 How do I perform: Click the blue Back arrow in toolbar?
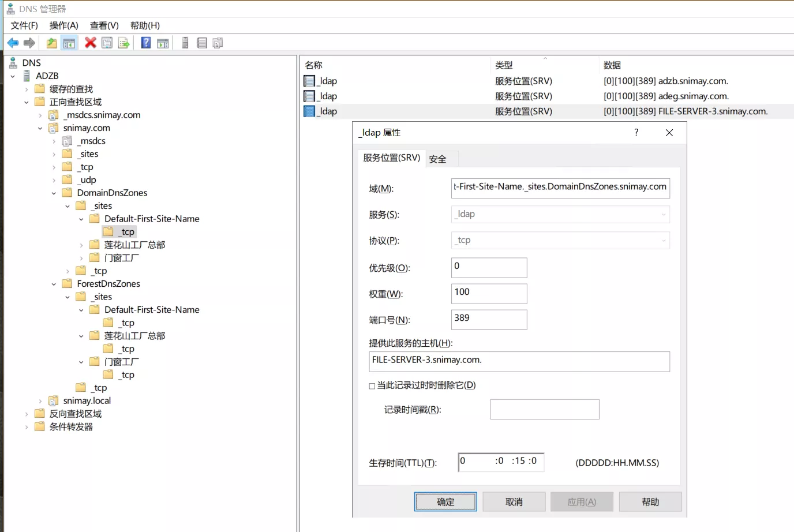pos(13,43)
